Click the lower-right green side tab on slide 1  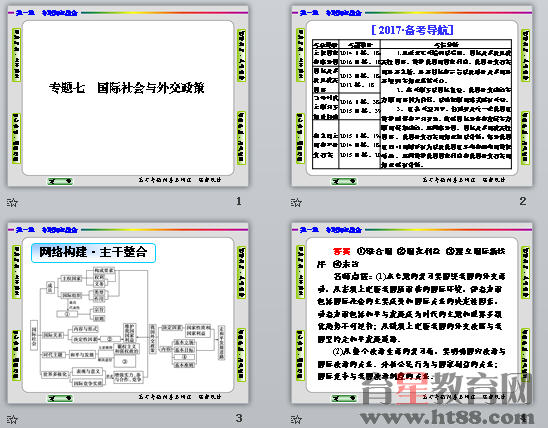[x=241, y=138]
